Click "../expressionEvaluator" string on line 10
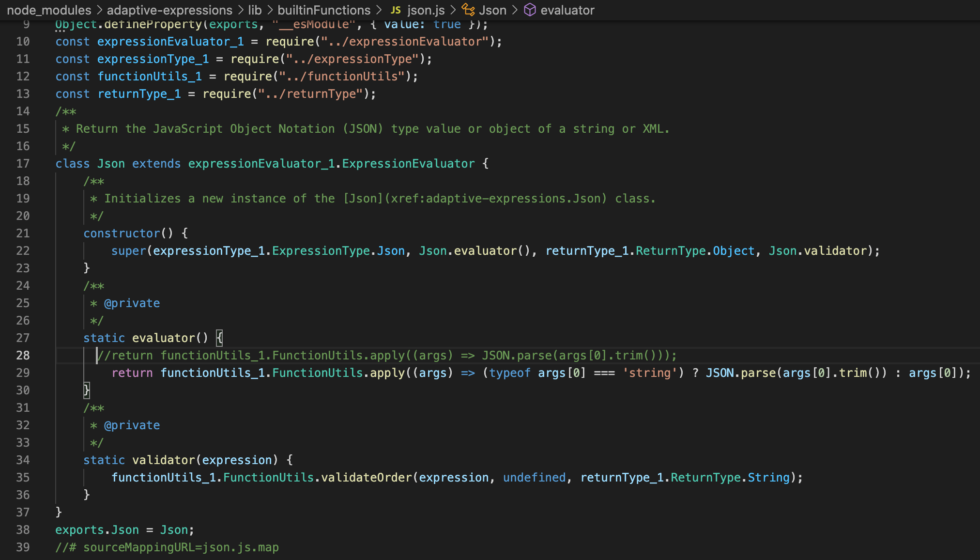The image size is (980, 560). pos(405,42)
